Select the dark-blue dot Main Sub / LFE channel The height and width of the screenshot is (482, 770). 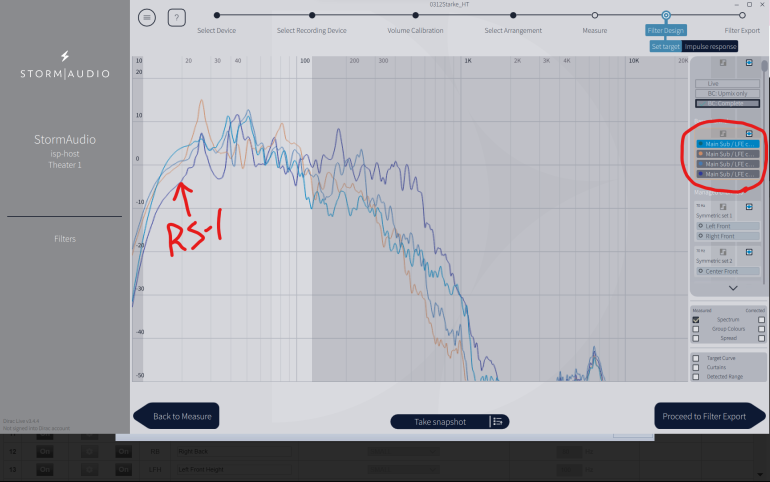(727, 174)
